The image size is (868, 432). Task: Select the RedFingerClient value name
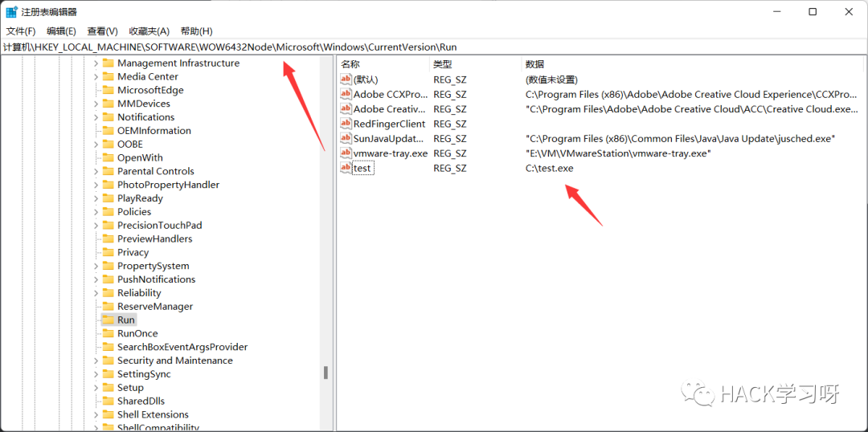pos(389,124)
